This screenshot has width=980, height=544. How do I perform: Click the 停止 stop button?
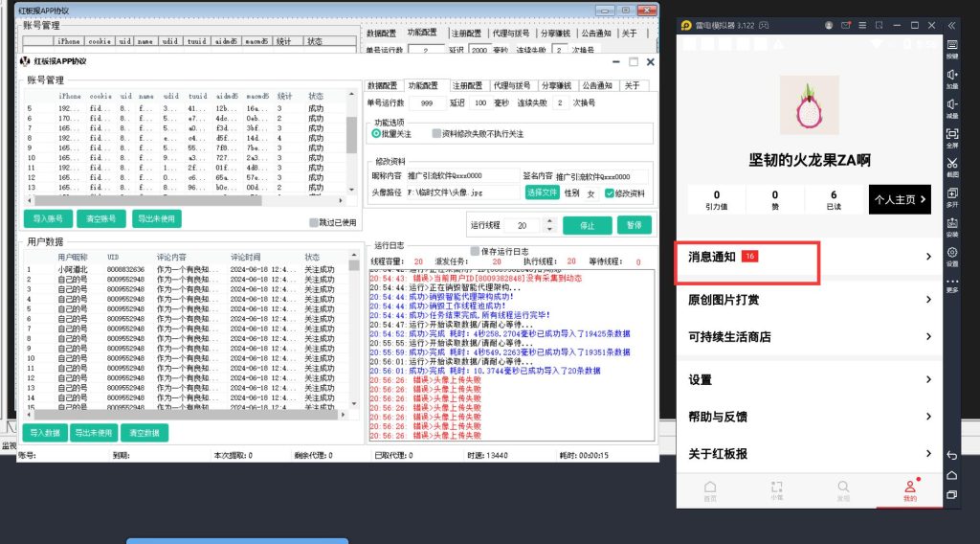(587, 226)
